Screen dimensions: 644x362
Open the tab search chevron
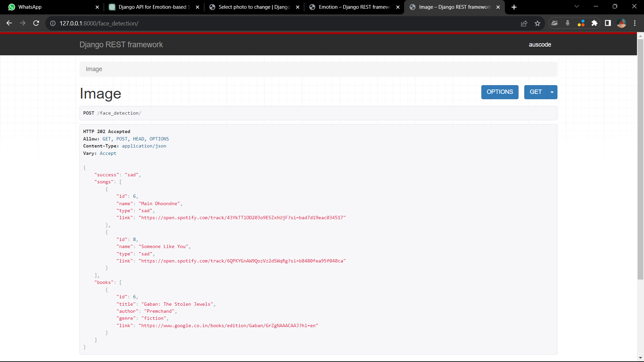pyautogui.click(x=577, y=6)
